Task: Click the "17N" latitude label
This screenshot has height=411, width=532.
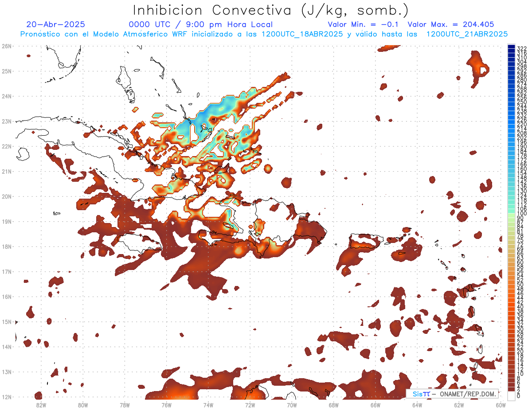Action: pos(6,271)
